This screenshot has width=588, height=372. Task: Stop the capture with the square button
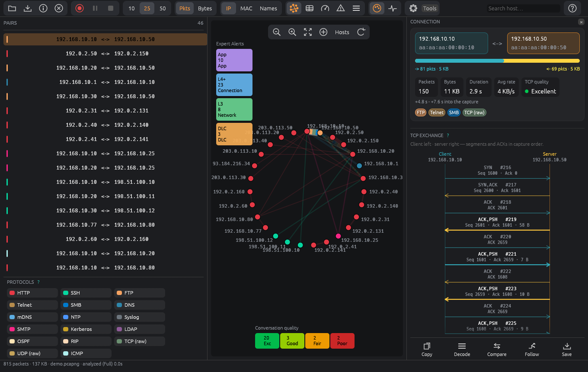click(111, 8)
